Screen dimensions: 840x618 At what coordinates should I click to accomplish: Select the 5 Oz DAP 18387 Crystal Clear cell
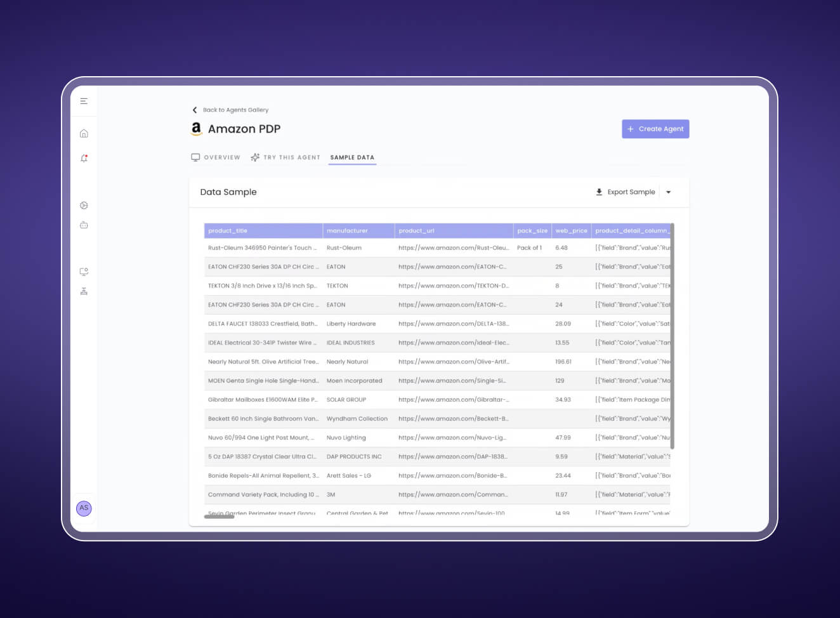(262, 457)
